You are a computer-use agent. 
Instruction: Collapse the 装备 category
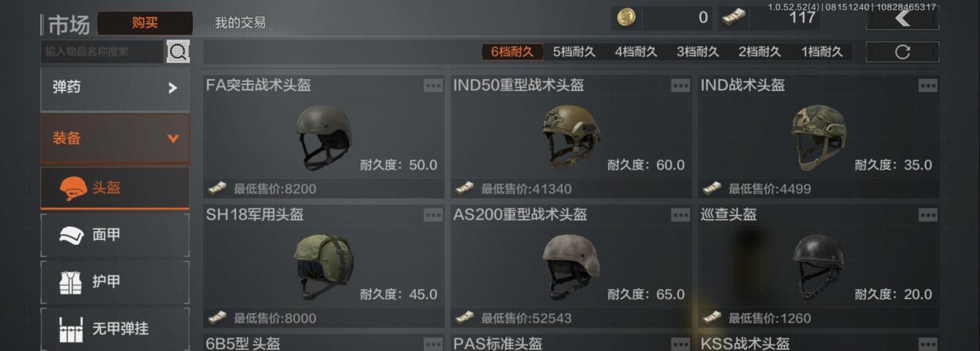tap(115, 138)
